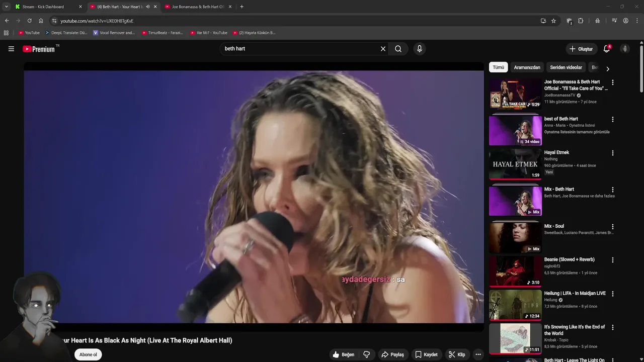Image resolution: width=644 pixels, height=362 pixels.
Task: Open options for best of Beth Hart playlist
Action: [612, 120]
